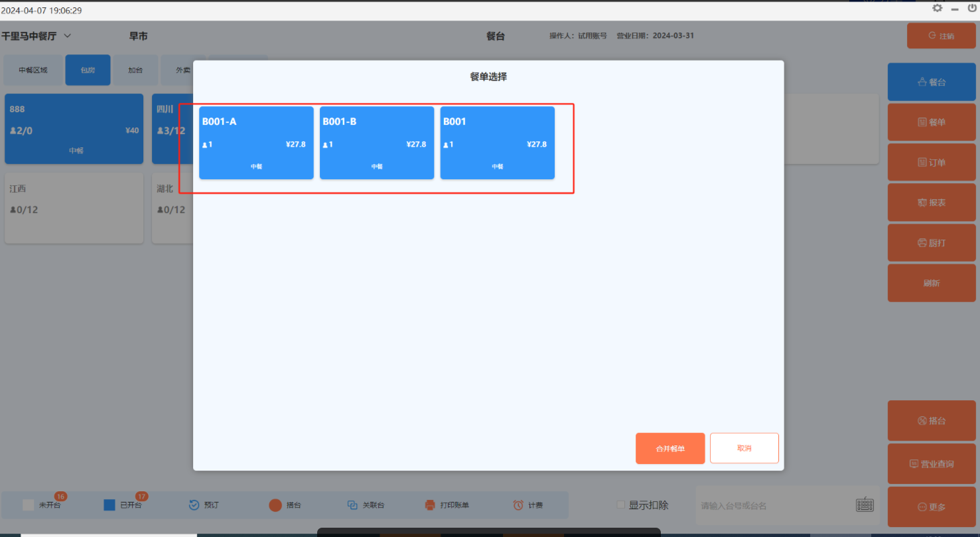Click the table number search input field
The height and width of the screenshot is (537, 980).
773,506
